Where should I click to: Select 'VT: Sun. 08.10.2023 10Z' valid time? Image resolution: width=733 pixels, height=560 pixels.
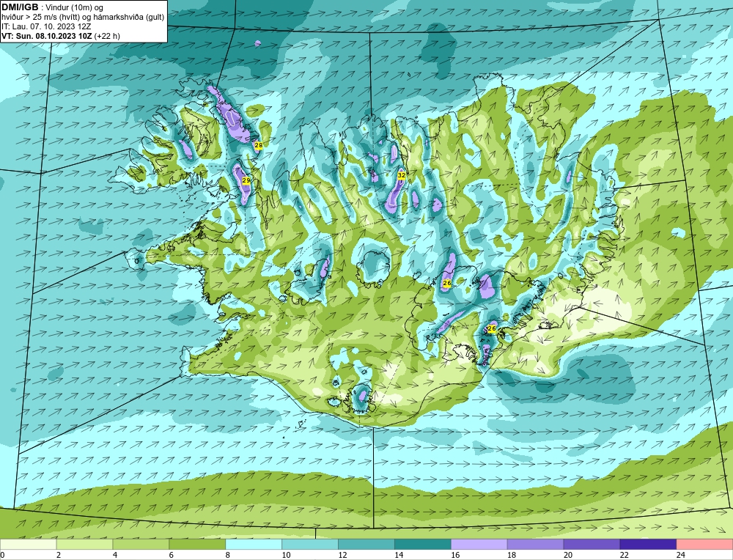47,36
